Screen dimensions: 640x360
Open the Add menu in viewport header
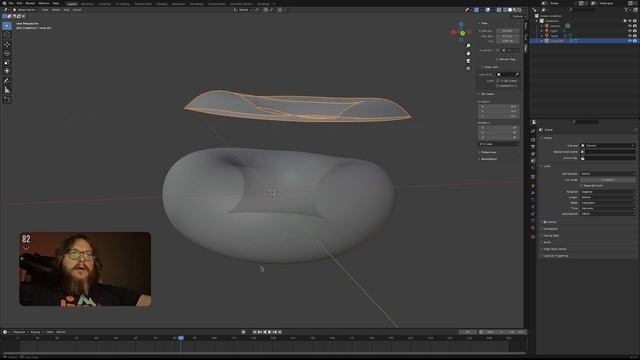click(x=66, y=10)
